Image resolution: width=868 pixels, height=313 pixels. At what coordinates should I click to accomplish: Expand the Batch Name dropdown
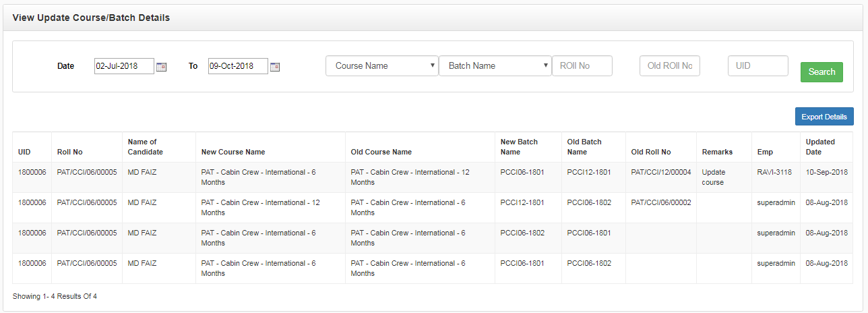tap(495, 65)
